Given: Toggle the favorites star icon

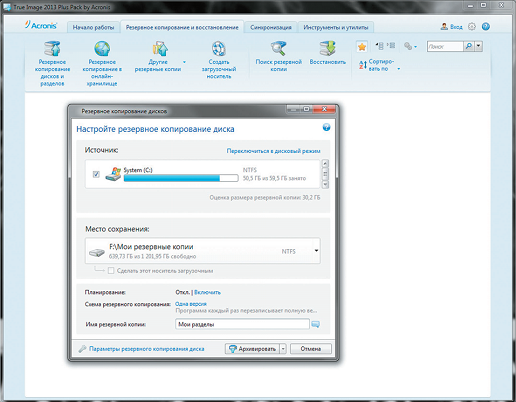Looking at the screenshot, I should pos(362,47).
